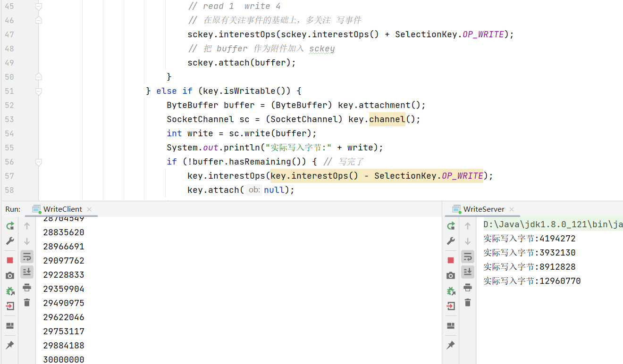This screenshot has height=364, width=623.
Task: Rerun WriteServer from its Run panel
Action: [451, 226]
